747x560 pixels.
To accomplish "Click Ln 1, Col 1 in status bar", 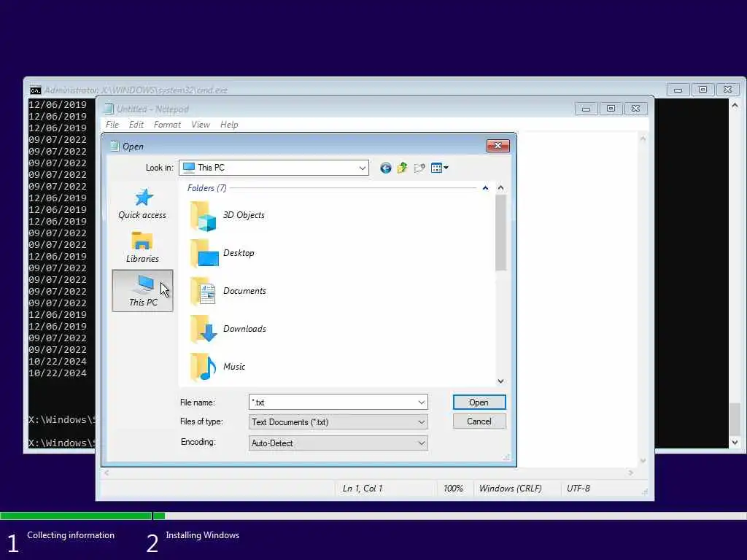I will pyautogui.click(x=363, y=489).
